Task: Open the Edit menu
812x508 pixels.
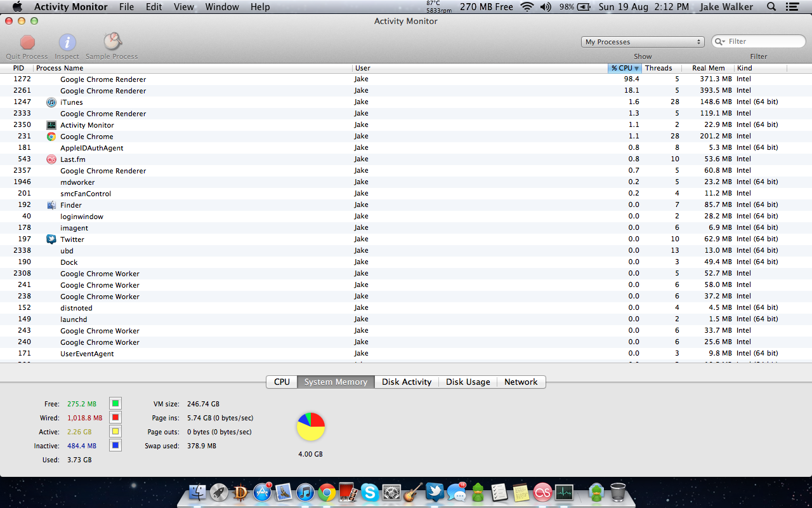Action: pyautogui.click(x=154, y=7)
